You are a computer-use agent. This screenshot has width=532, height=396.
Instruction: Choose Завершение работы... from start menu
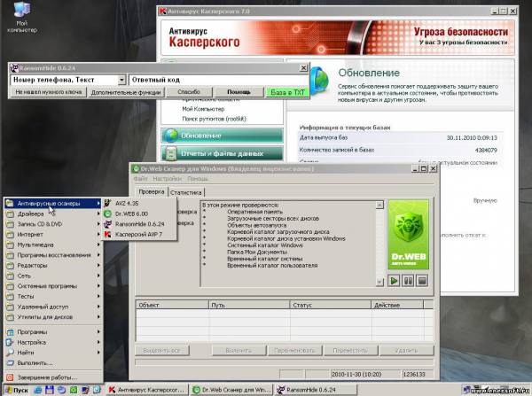[53, 377]
